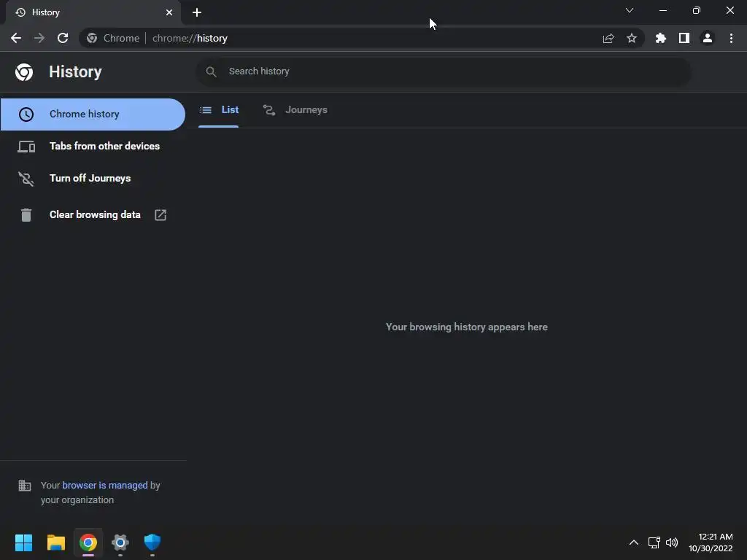Go back using the browser back arrow
This screenshot has height=560, width=747.
pos(16,38)
